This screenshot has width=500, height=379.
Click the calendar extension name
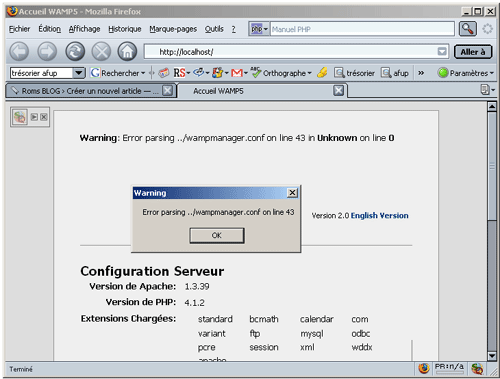[x=316, y=319]
